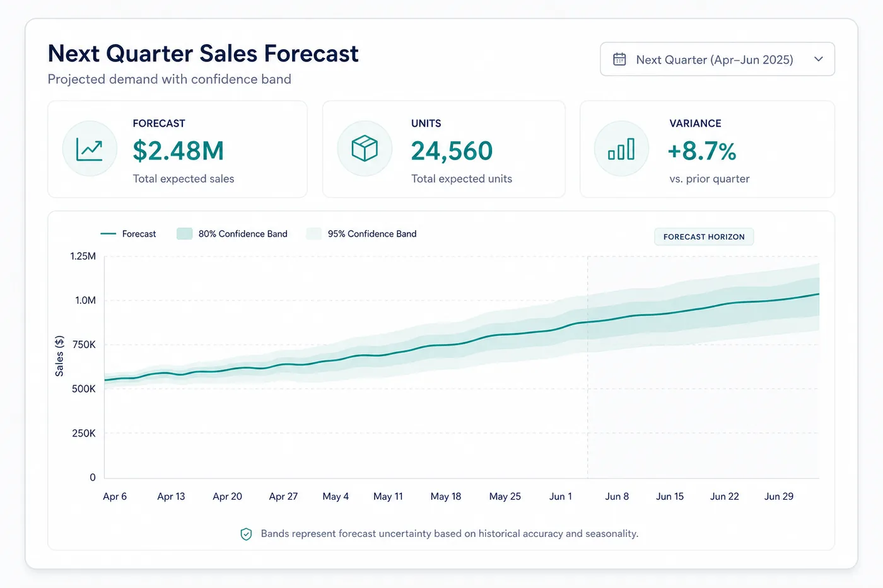
Task: Toggle the 80% Confidence Band legend item
Action: pos(232,234)
